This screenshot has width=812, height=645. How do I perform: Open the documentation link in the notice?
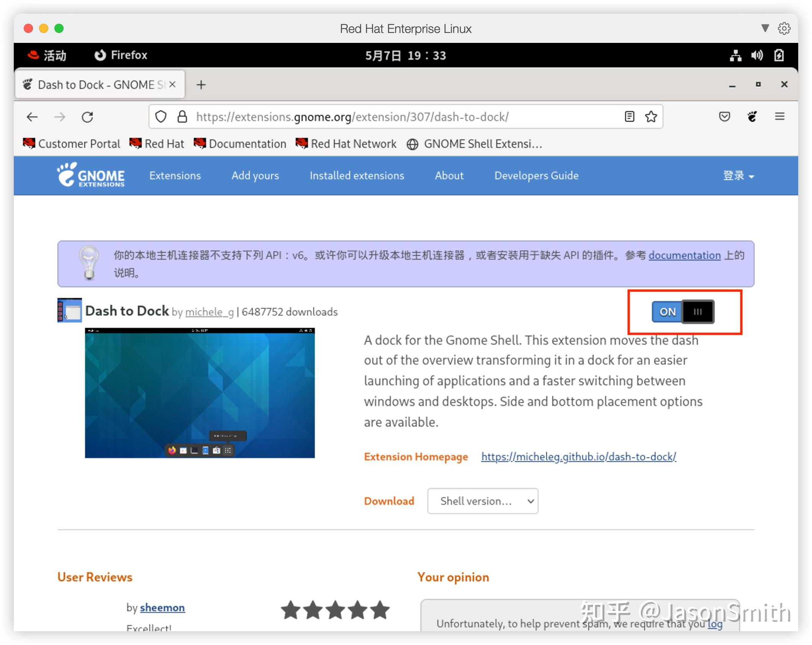pyautogui.click(x=684, y=255)
